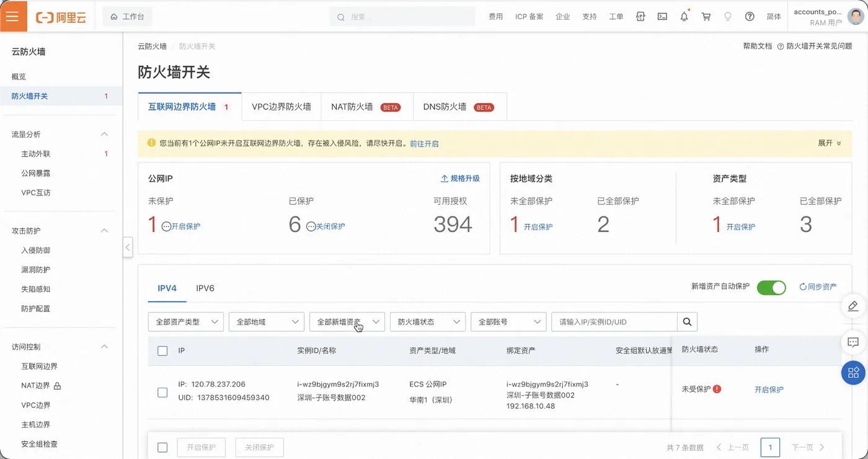Focus the IP/实例ID/UID search field
This screenshot has width=868, height=459.
tap(614, 322)
